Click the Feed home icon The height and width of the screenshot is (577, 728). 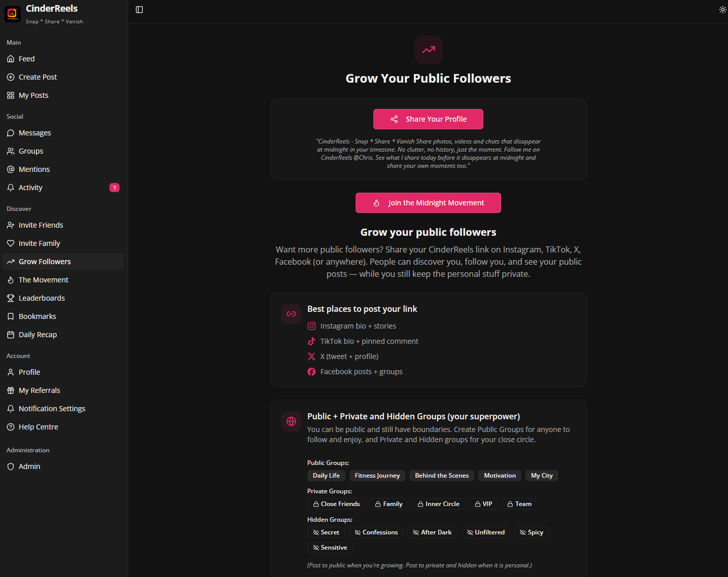click(x=11, y=59)
